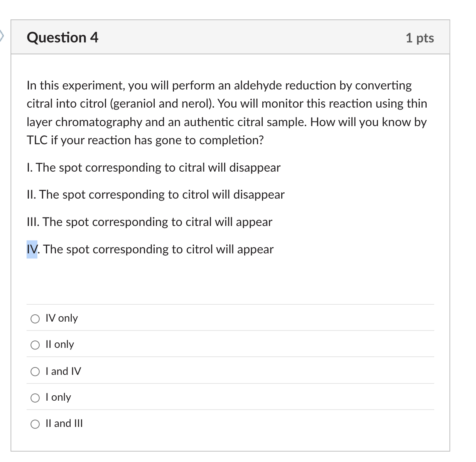The image size is (476, 462).
Task: Click the "II and III" label text
Action: (64, 423)
